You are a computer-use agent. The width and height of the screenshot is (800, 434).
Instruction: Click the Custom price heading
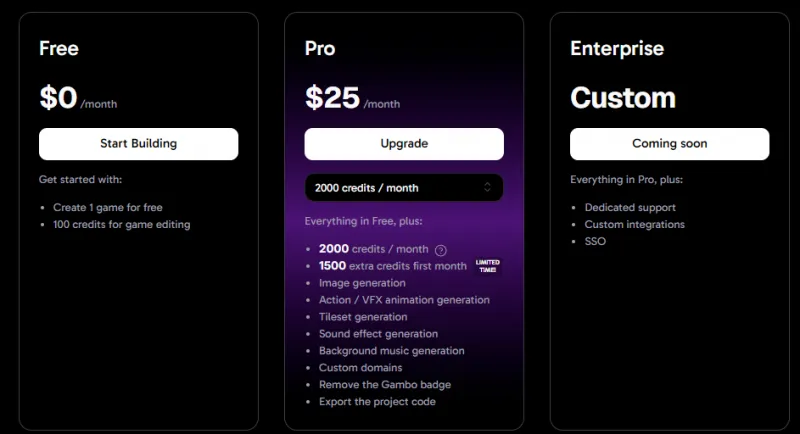coord(623,97)
